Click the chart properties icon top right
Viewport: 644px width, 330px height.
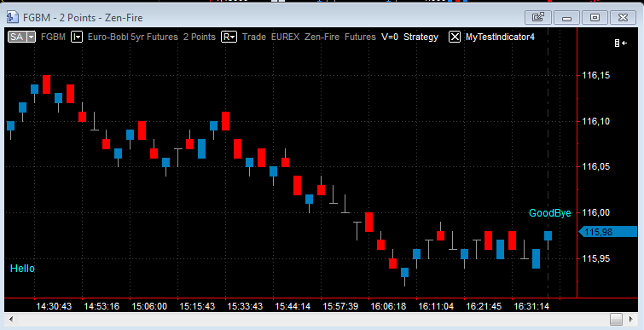620,43
